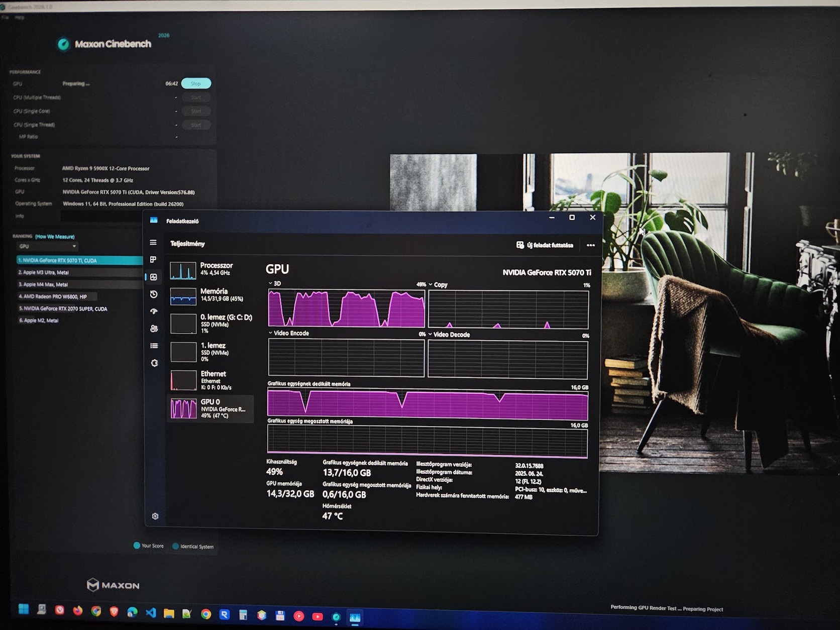Launch Microsoft Edge from the taskbar

click(132, 612)
